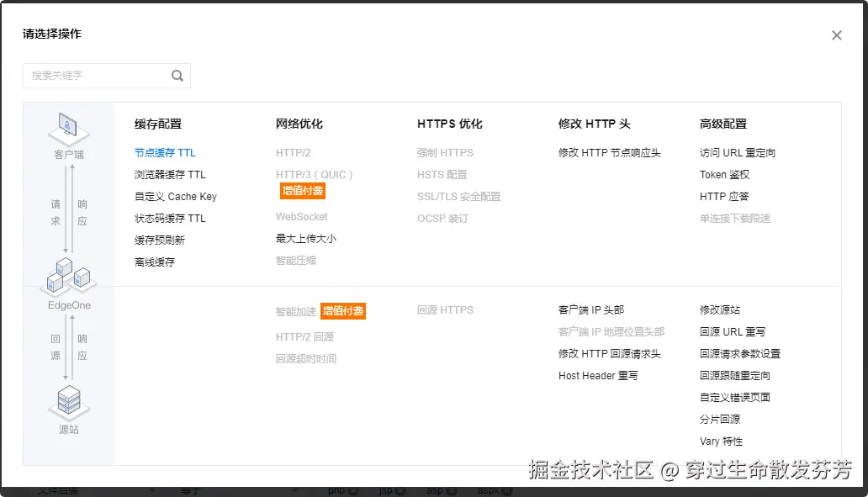Select the 缓存配置 category heading
Screen dimensions: 868x497
pos(157,123)
